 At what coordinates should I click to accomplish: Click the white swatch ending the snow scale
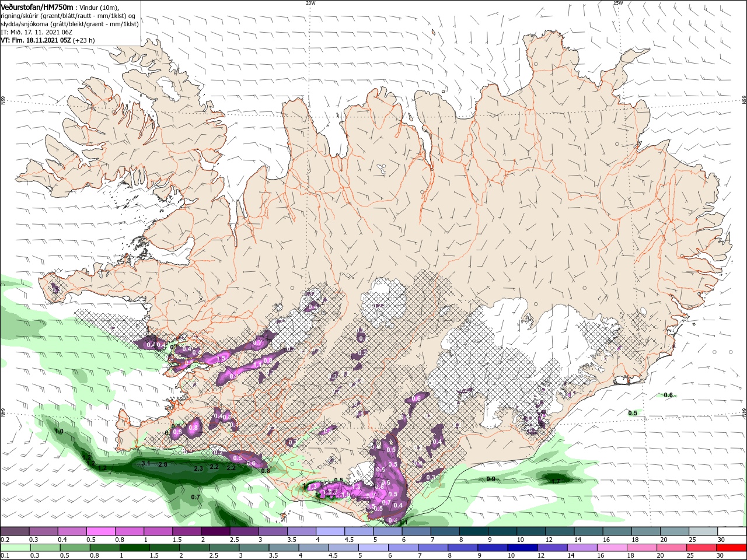click(731, 531)
